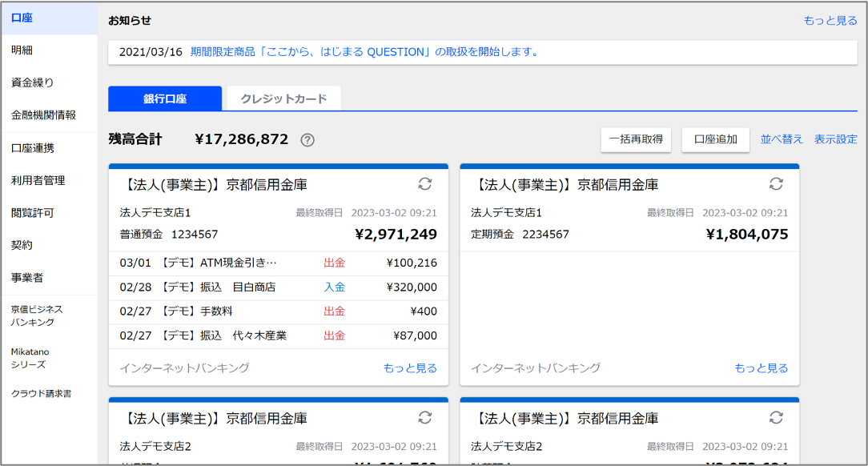Screen dimensions: 868x466
Task: Click もっと見る in the 普通預金 1234567 card
Action: click(410, 368)
